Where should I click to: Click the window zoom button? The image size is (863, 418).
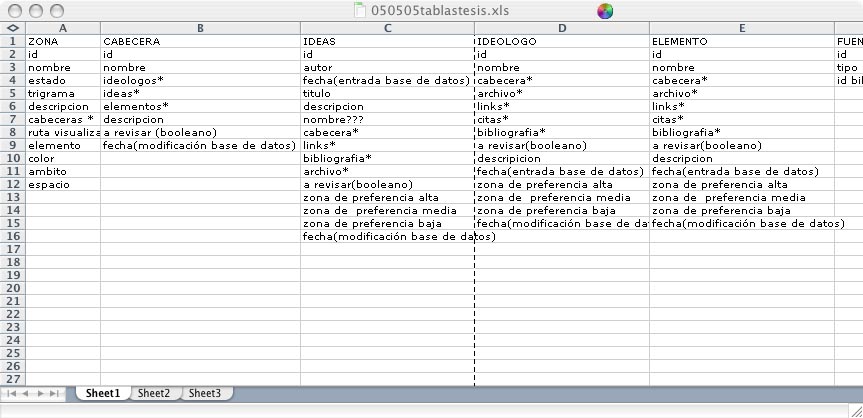tap(55, 11)
